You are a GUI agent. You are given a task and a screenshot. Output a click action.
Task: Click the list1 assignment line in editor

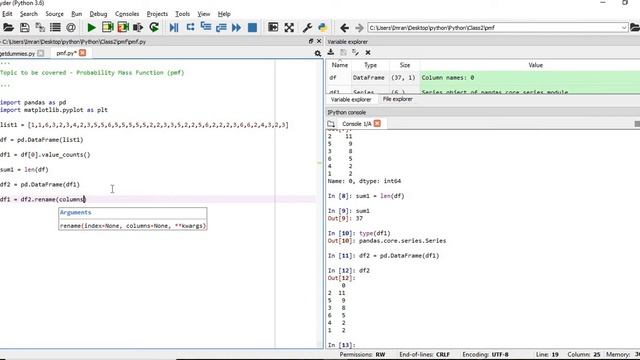pyautogui.click(x=144, y=125)
